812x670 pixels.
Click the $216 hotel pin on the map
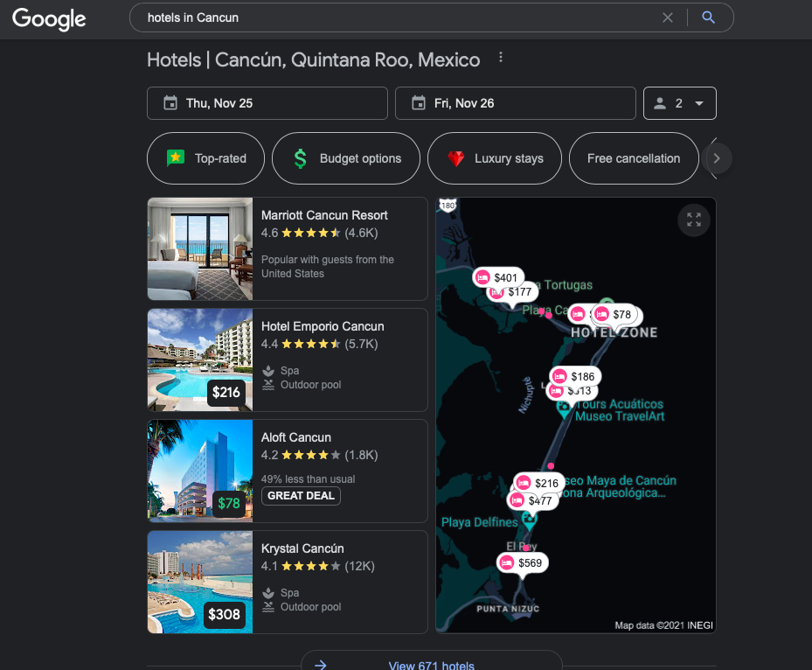click(538, 483)
